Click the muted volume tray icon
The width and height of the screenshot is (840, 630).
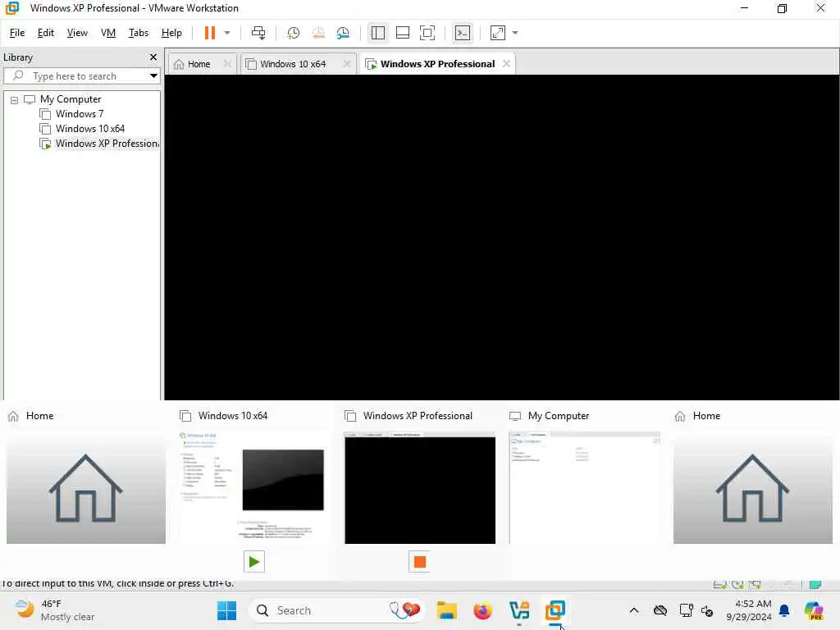[x=707, y=610]
